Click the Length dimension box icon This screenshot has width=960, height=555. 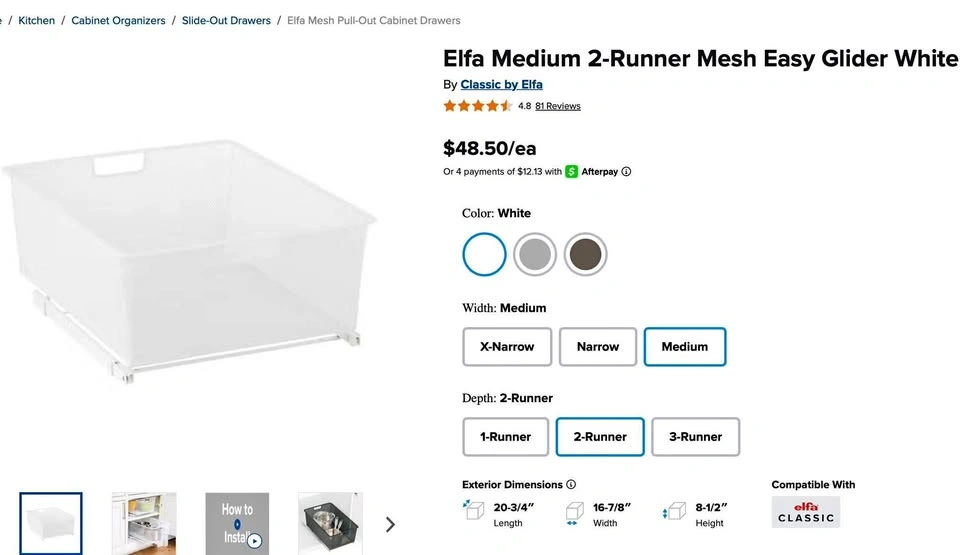pos(473,510)
